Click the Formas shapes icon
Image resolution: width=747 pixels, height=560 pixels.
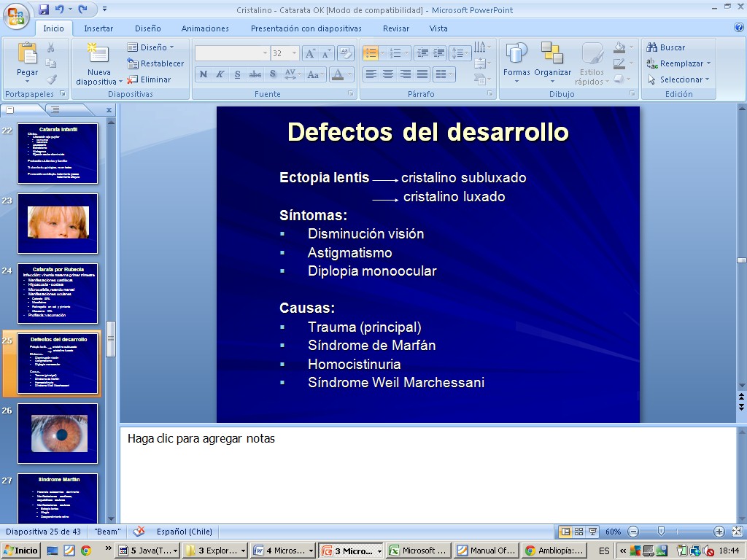click(516, 55)
